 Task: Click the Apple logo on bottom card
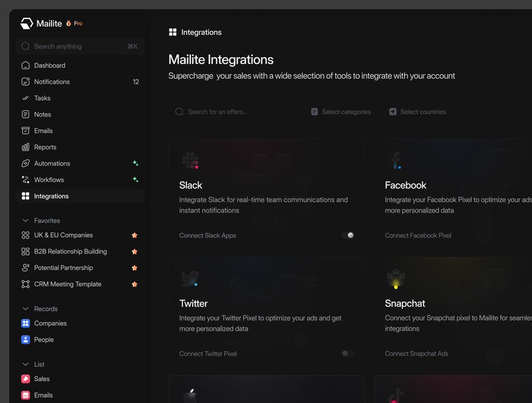click(x=190, y=395)
